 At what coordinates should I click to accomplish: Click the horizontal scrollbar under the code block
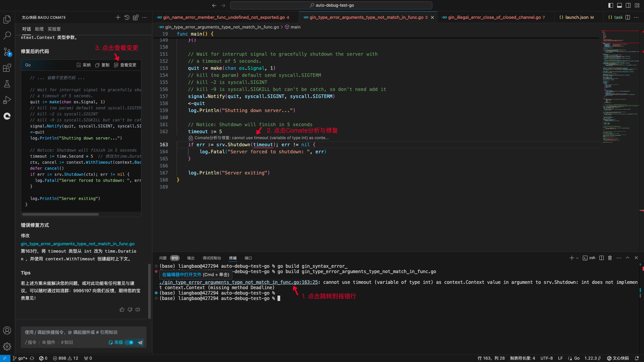pos(60,214)
